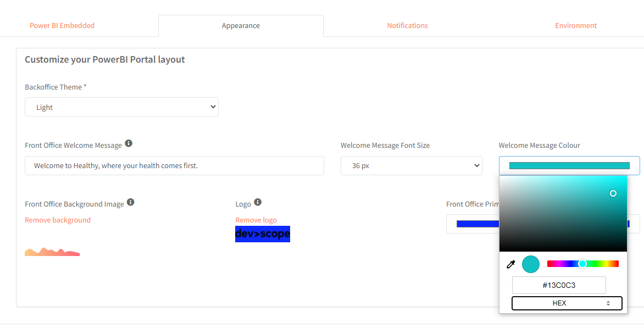Click the Remove logo link
Screen dimensions: 644x328
pos(256,220)
